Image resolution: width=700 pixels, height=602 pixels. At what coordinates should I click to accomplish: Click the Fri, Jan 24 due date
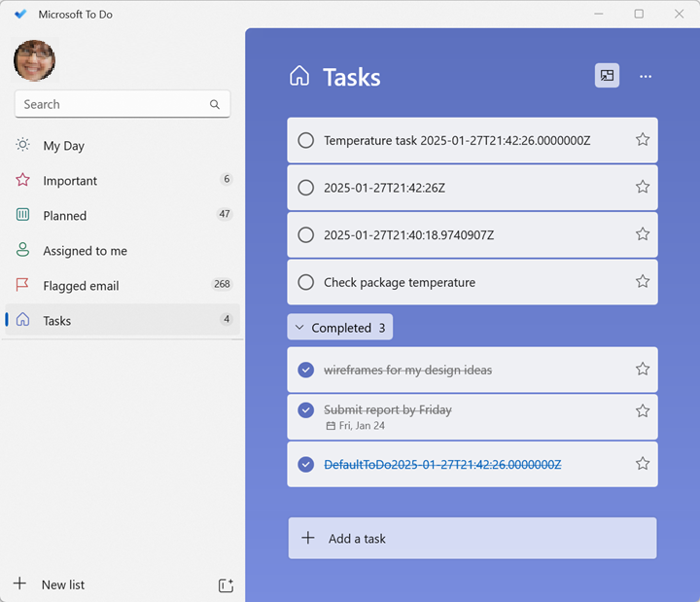click(362, 426)
